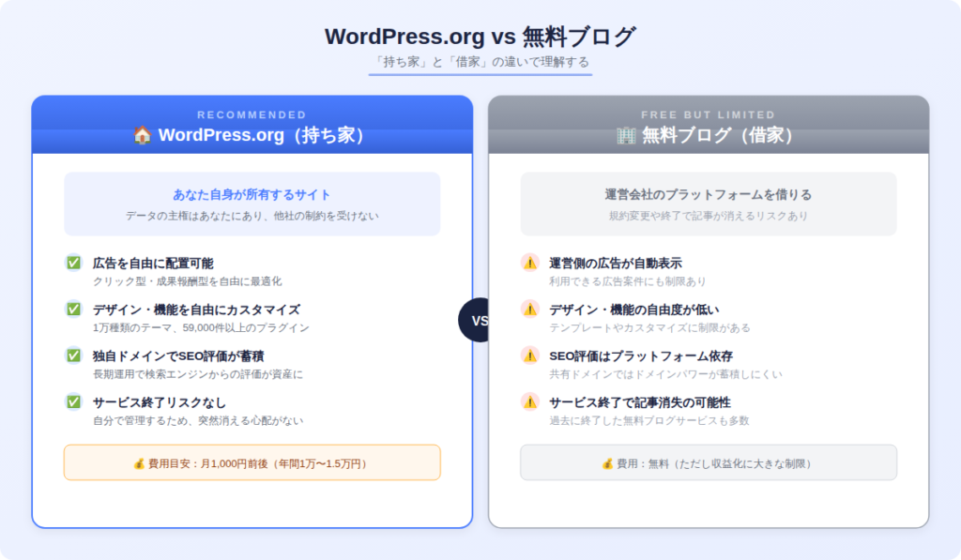
Task: Click the main title WordPress.org vs 無料ブログ
Action: 480,37
